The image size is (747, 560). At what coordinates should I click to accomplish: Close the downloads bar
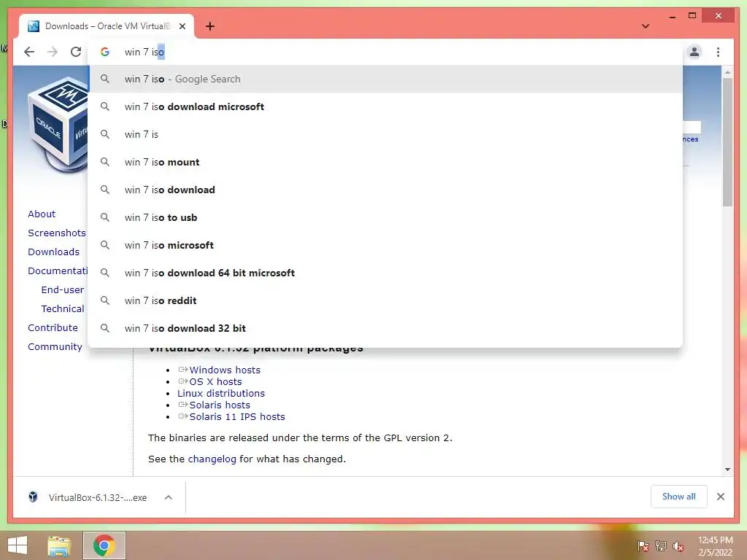click(x=720, y=497)
